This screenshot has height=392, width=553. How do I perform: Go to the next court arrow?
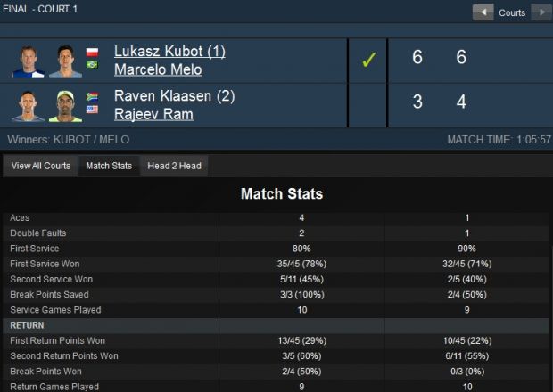[541, 12]
